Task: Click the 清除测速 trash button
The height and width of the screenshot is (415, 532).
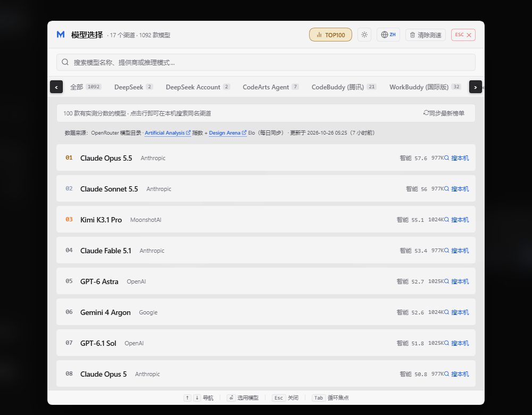Action: pos(426,35)
